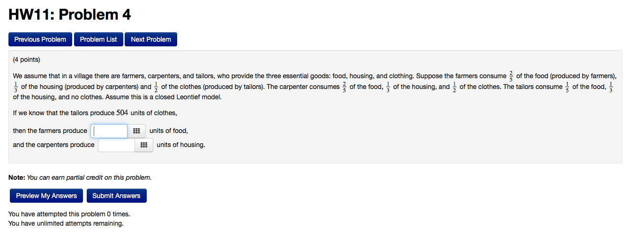The image size is (644, 250).
Task: Focus the farmers produce answer field
Action: coord(109,131)
